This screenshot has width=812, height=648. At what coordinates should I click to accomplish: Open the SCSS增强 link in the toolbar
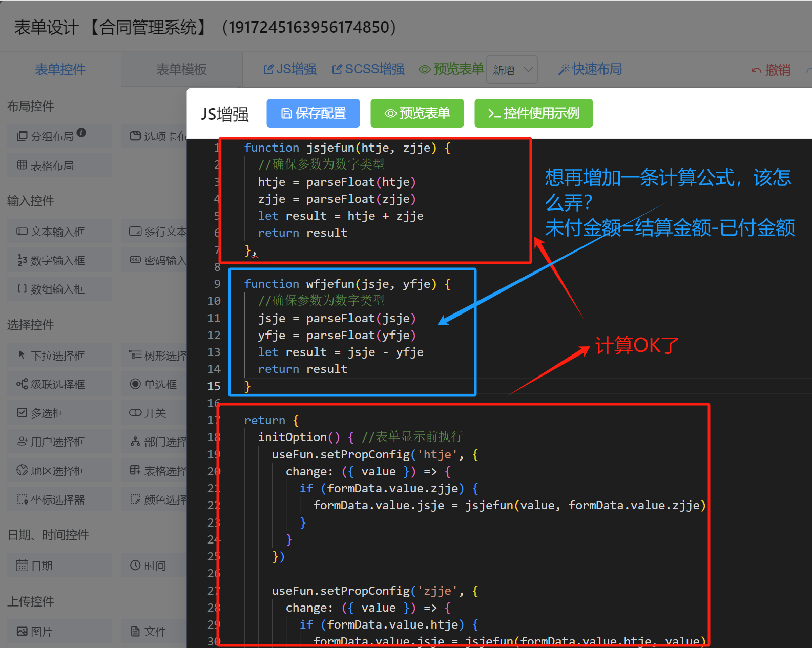click(x=368, y=69)
